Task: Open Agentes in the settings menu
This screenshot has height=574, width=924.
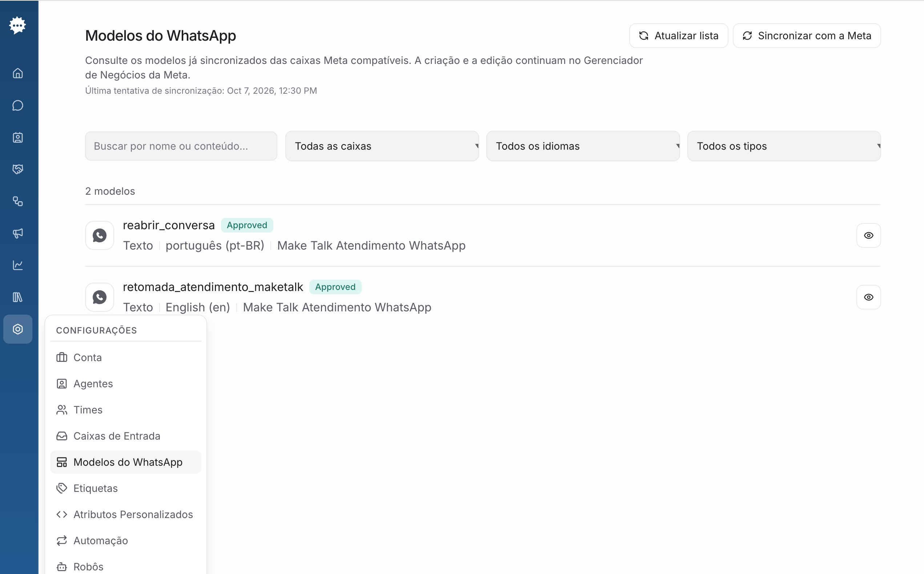Action: (126, 384)
